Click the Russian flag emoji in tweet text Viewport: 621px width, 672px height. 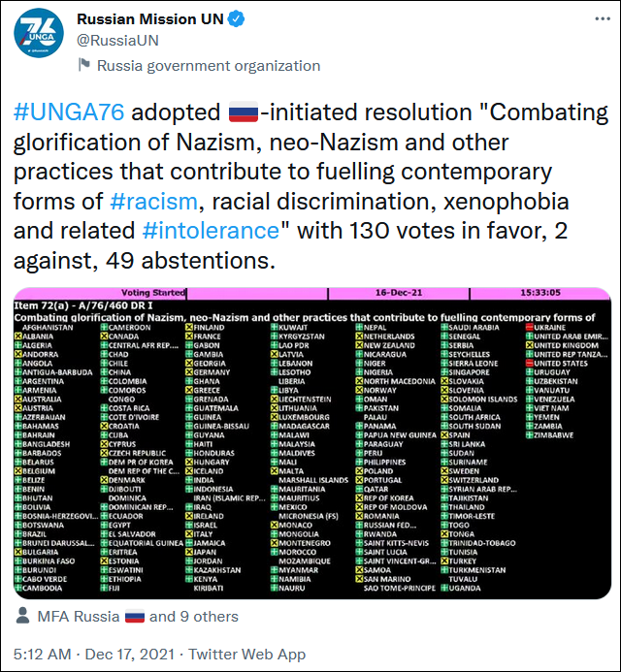(x=242, y=113)
